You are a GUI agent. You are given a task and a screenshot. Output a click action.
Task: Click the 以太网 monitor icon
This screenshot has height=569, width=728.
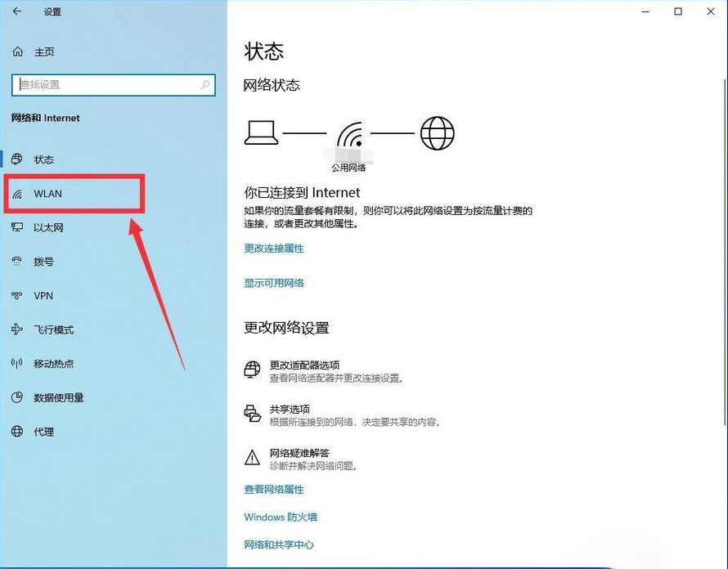click(17, 227)
